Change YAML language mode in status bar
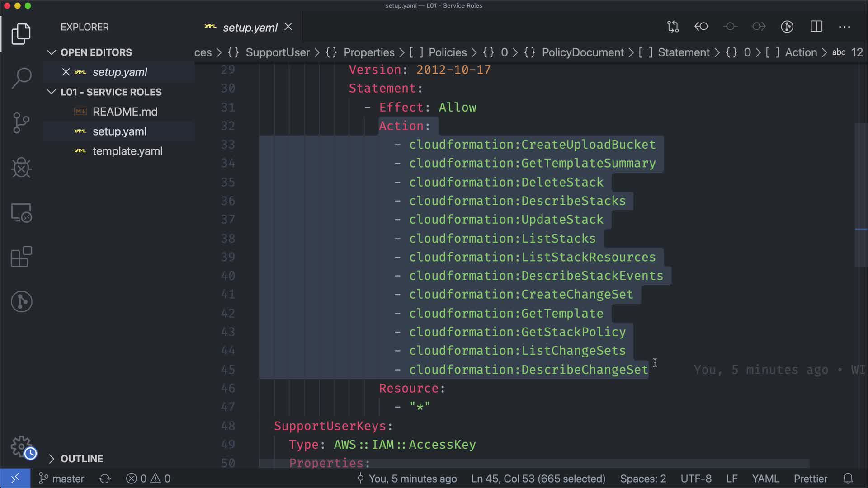Viewport: 868px width, 488px height. coord(765,479)
